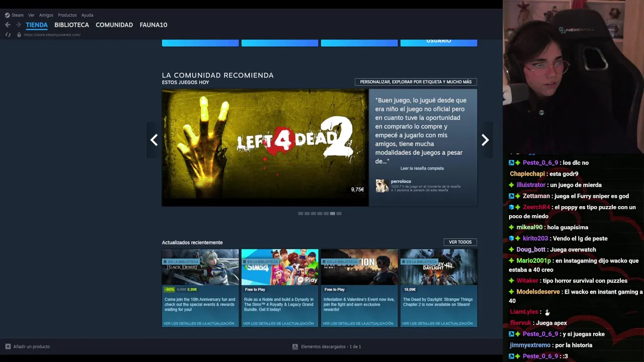Viewport: 644px width, 362px height.
Task: Select the first carousel page dot
Action: pyautogui.click(x=301, y=214)
